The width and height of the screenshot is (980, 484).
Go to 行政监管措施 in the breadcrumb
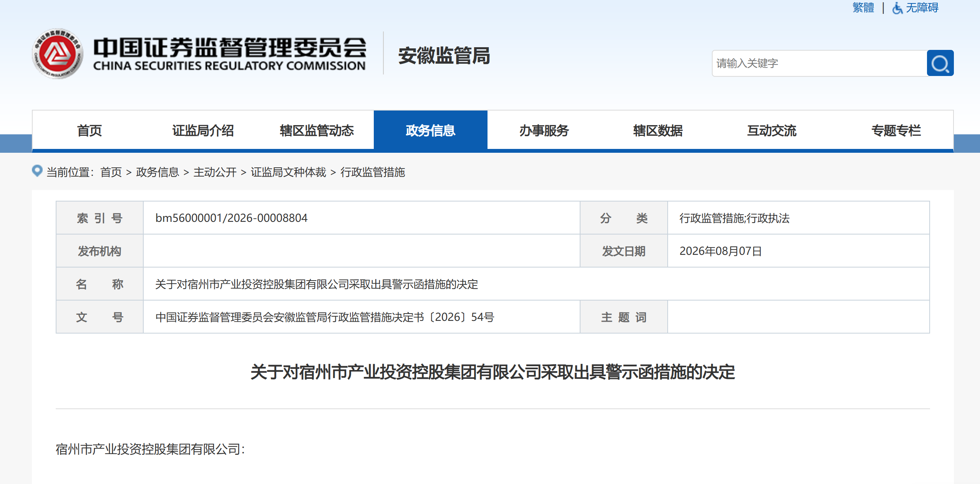[373, 172]
